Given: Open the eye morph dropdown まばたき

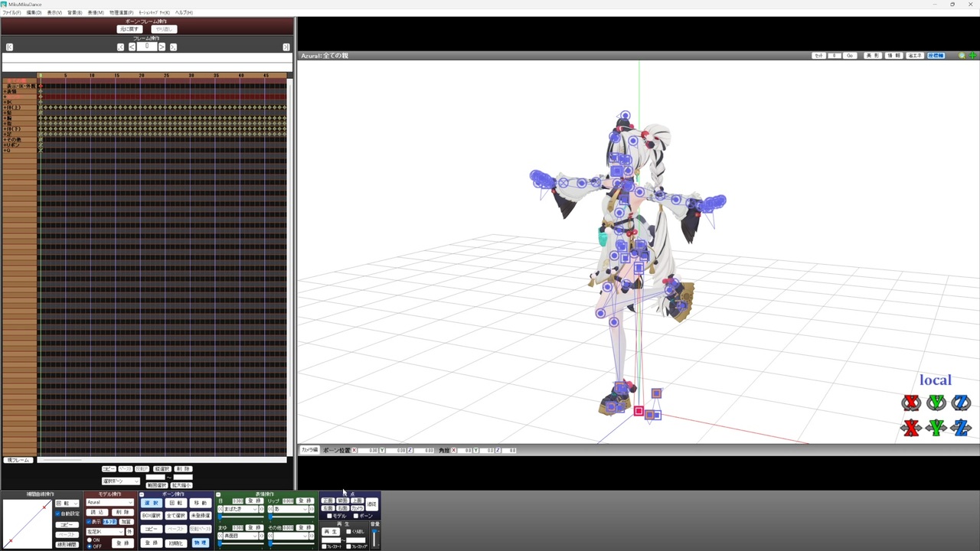Looking at the screenshot, I should (240, 509).
